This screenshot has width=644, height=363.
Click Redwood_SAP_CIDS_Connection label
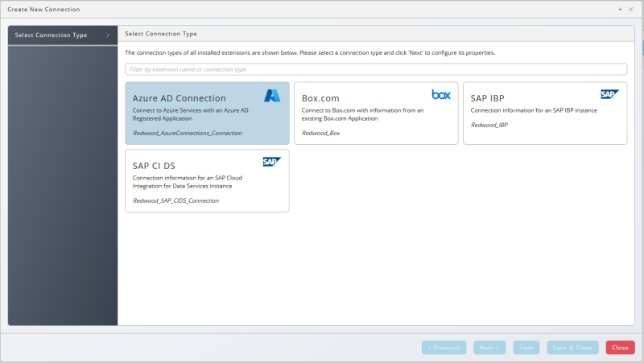[x=175, y=200]
